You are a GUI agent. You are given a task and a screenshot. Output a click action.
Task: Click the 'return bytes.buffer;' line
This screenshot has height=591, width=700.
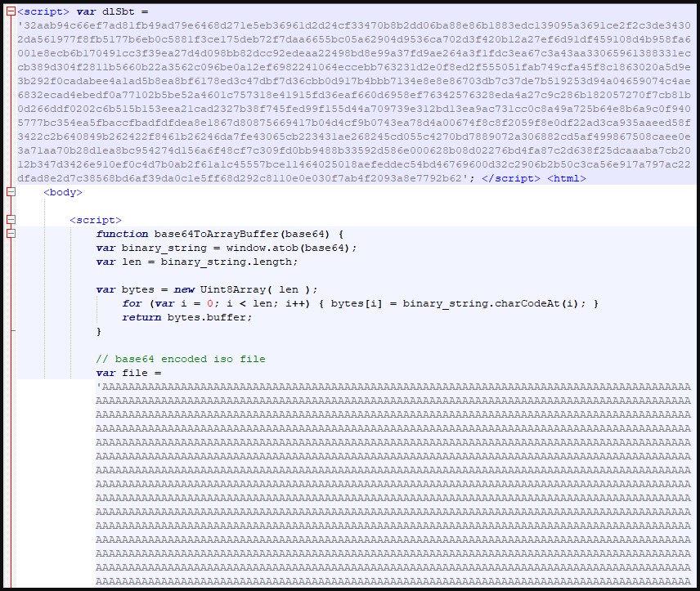tap(187, 317)
